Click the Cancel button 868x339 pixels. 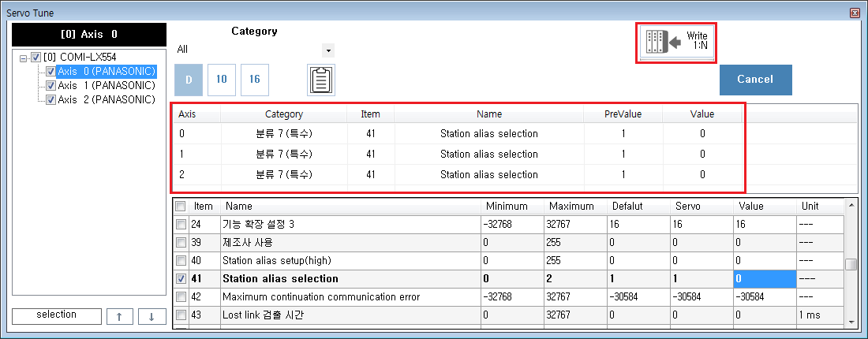pos(755,80)
